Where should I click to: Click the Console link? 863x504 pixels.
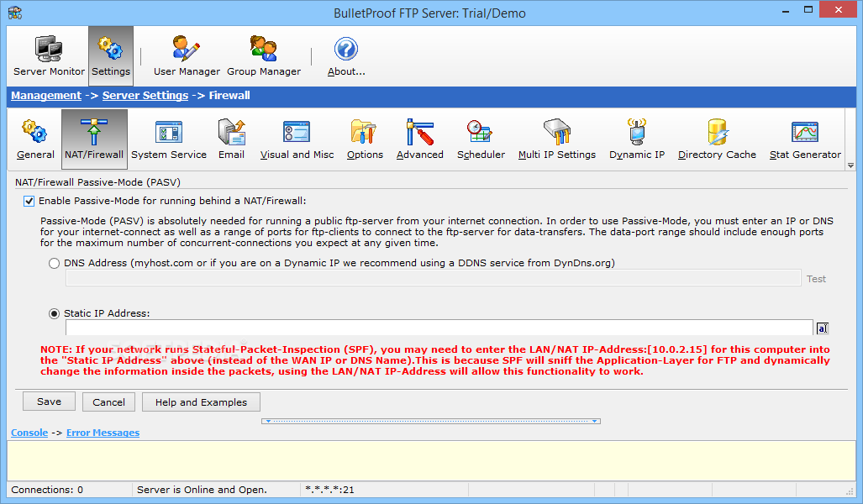tap(29, 433)
